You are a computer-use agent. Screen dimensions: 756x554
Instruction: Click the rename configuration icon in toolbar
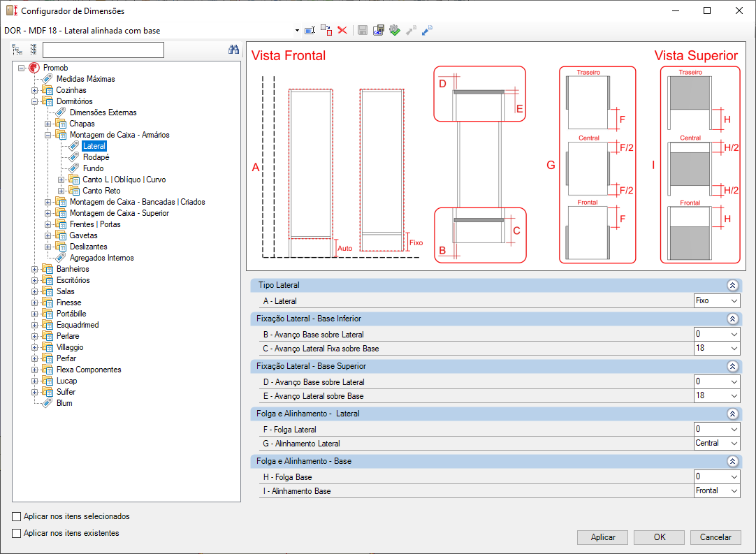(x=310, y=30)
